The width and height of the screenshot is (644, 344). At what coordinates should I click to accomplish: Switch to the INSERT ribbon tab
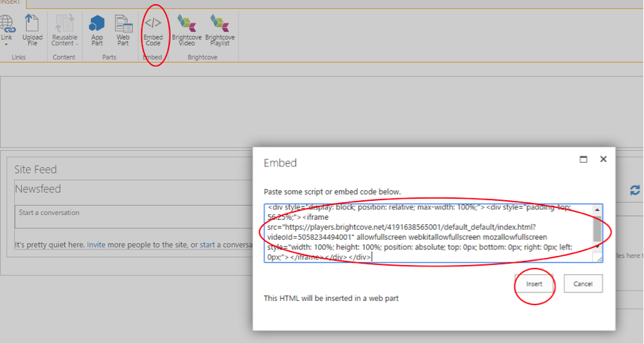10,3
